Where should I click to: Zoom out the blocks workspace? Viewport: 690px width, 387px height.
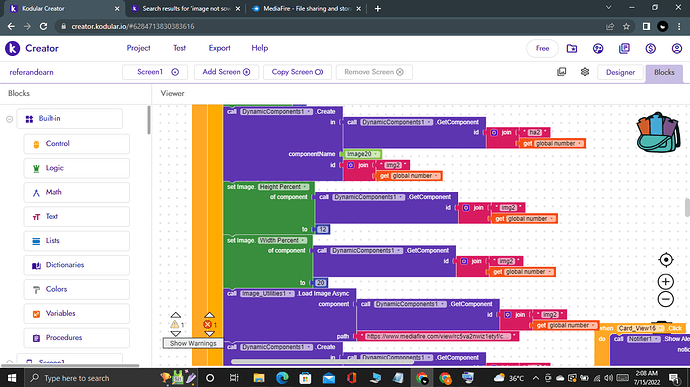pyautogui.click(x=666, y=299)
